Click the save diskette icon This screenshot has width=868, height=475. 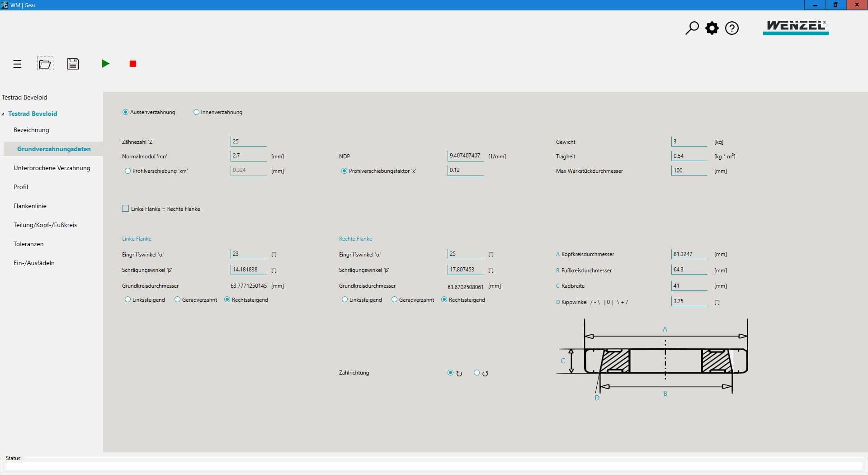click(x=73, y=64)
